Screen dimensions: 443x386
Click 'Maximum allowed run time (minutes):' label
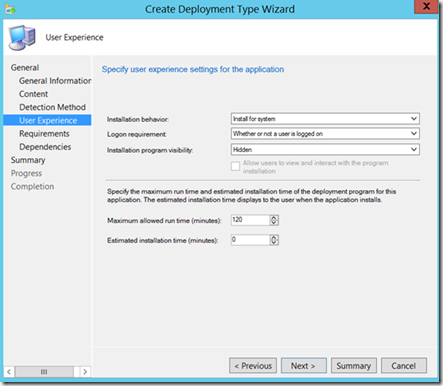click(x=164, y=221)
